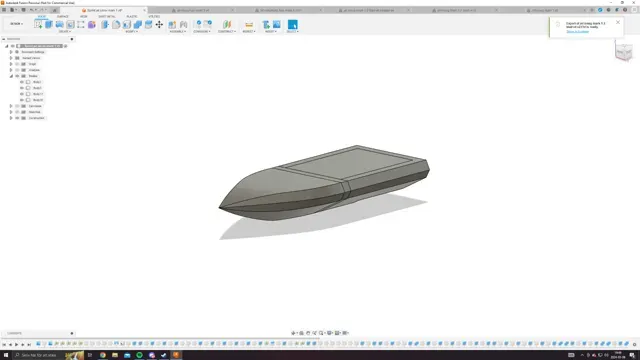Select the Fillet tool in Modify group
The height and width of the screenshot is (360, 640).
pos(116,24)
